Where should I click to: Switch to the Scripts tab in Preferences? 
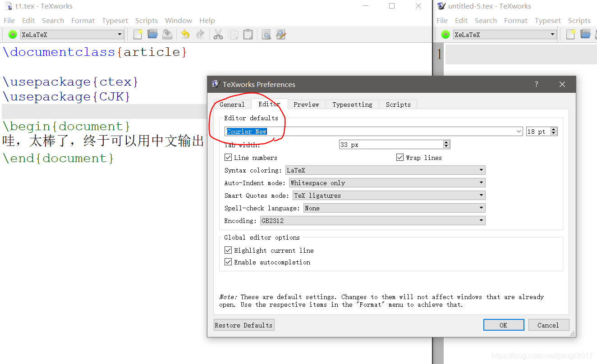pos(398,105)
